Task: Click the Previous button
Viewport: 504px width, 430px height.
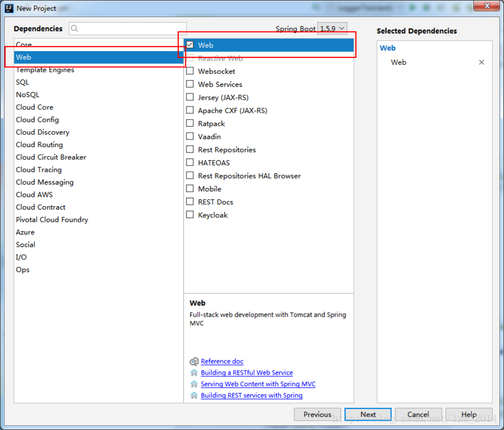Action: [318, 415]
